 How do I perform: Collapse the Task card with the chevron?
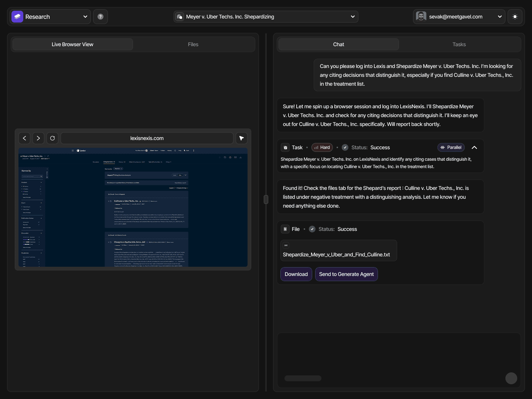click(x=474, y=147)
